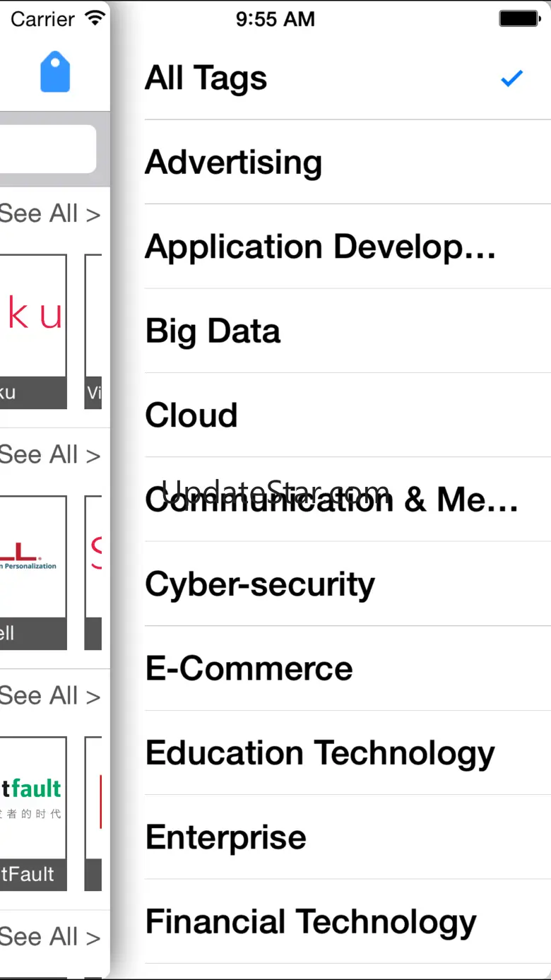Open the company thumbnail with green 'fault' logo
The image size is (551, 980).
[x=32, y=813]
